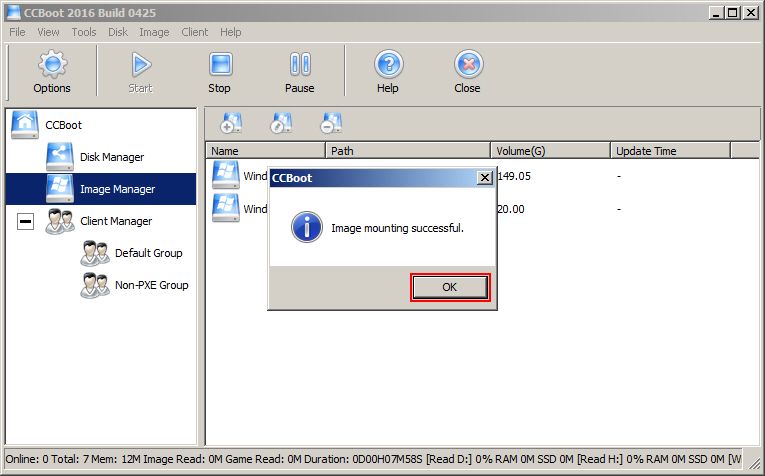This screenshot has height=476, width=765.
Task: Minimize the CCBoot main window
Action: [716, 13]
